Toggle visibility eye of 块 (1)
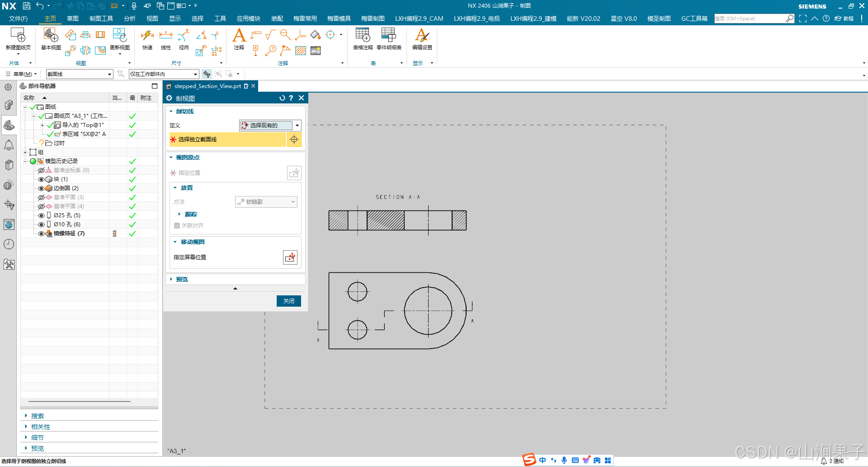The image size is (868, 467). (x=41, y=179)
